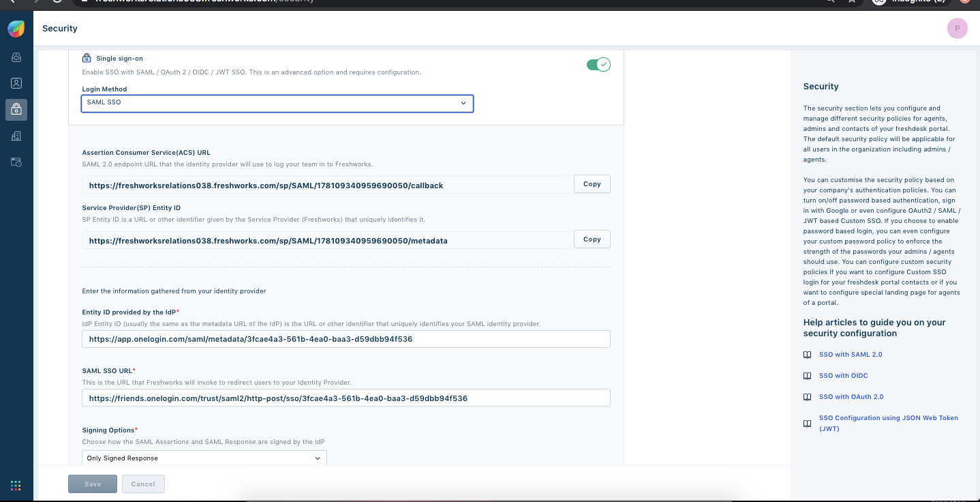Open the inbox tray icon in sidebar
Screen dimensions: 980x502
click(16, 58)
